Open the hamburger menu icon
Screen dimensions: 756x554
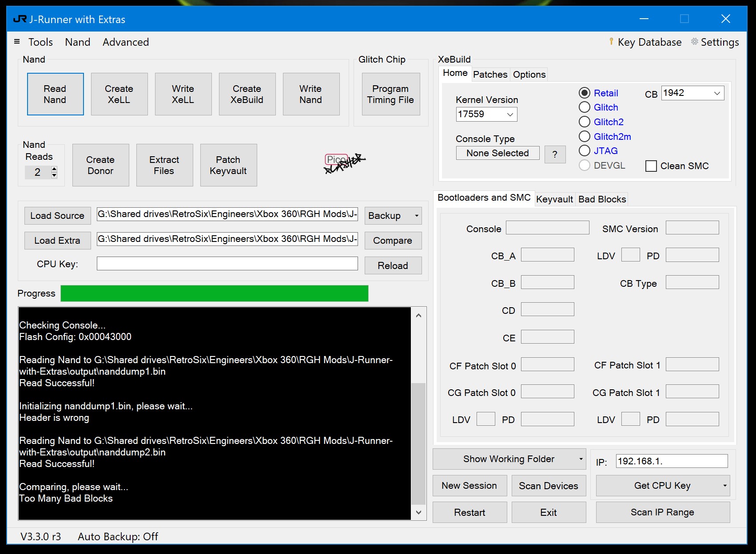[x=17, y=41]
